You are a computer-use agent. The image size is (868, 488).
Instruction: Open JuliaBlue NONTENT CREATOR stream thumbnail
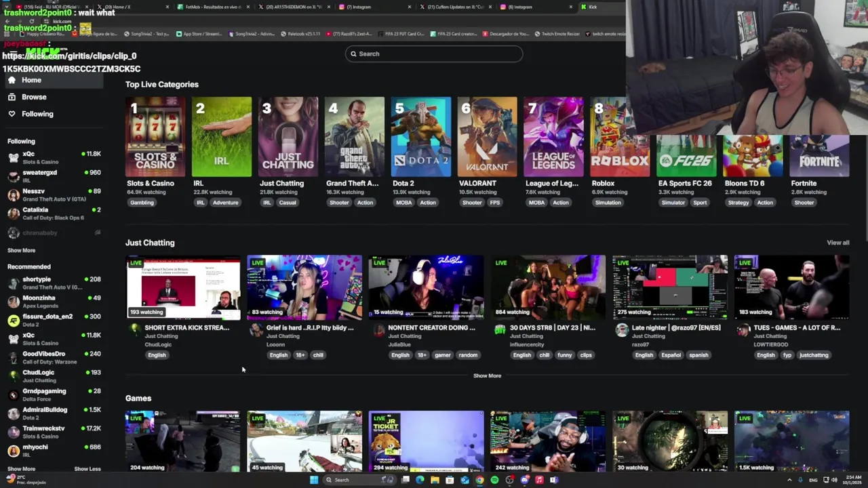tap(427, 287)
